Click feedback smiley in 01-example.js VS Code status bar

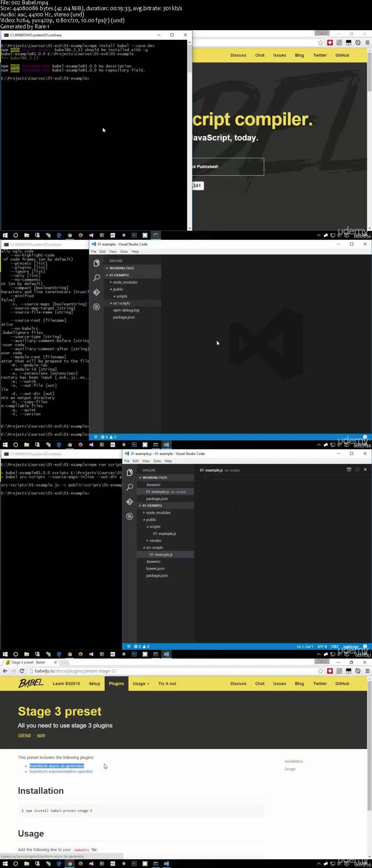(x=365, y=647)
